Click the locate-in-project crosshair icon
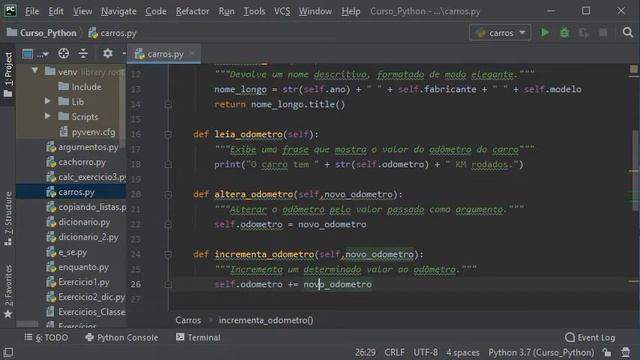This screenshot has height=360, width=640. point(63,53)
